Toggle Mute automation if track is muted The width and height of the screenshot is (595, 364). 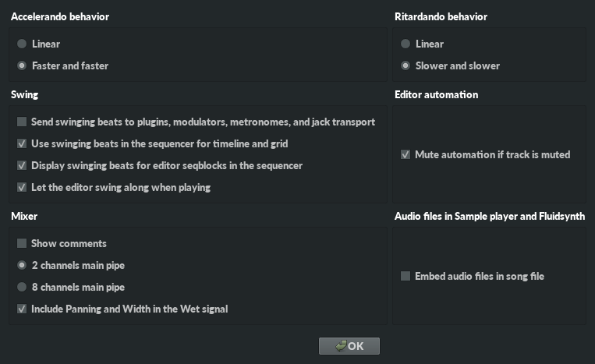[x=406, y=154]
